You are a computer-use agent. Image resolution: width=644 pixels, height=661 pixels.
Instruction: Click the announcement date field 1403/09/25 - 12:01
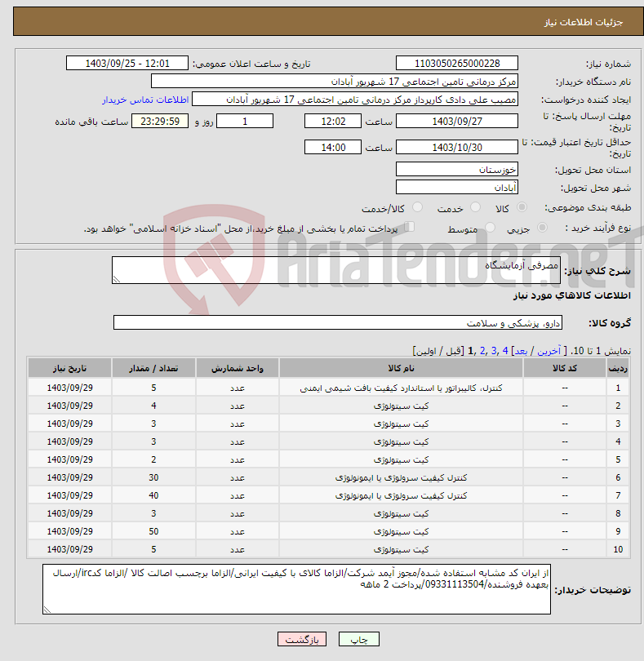(x=127, y=63)
